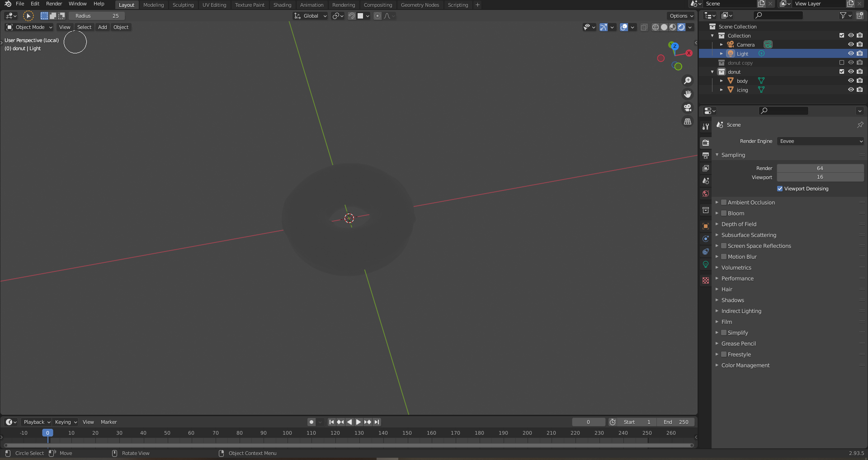The width and height of the screenshot is (868, 460).
Task: Open Tool properties wrench icon
Action: click(706, 127)
